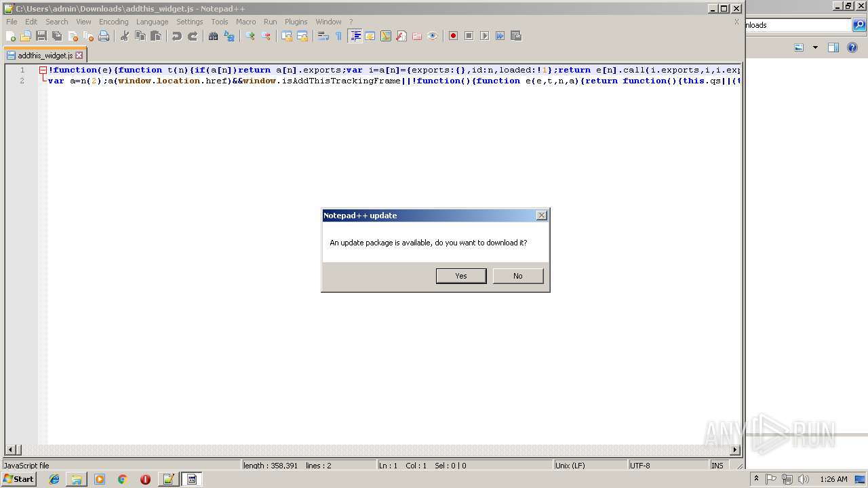Select the addthis_widget.js tab
This screenshot has height=488, width=868.
click(x=45, y=55)
